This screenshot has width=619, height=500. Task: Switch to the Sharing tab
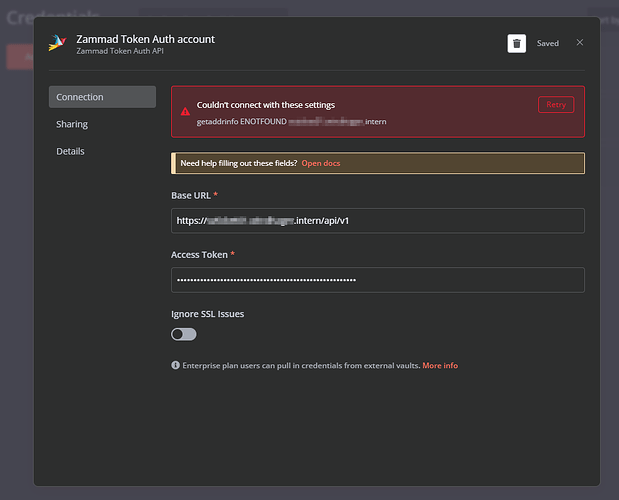click(72, 124)
